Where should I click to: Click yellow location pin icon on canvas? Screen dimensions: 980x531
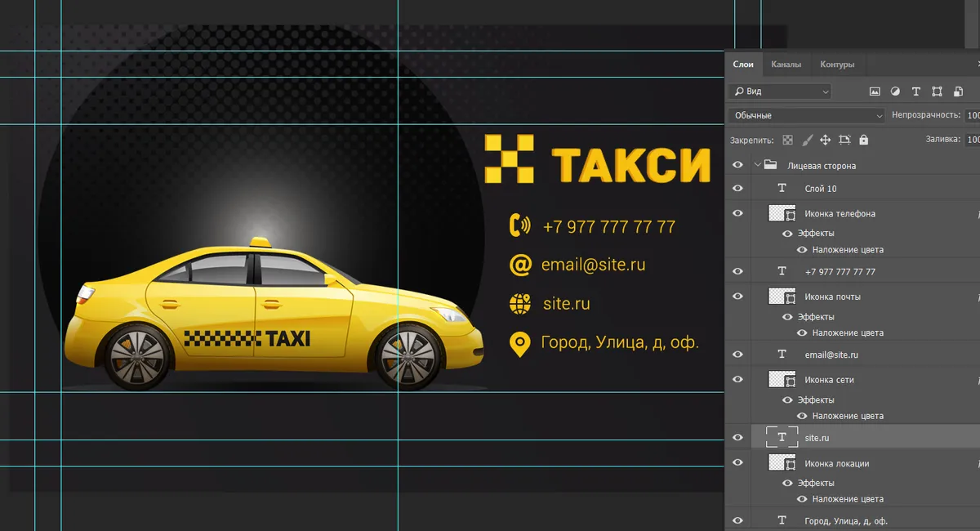tap(519, 345)
